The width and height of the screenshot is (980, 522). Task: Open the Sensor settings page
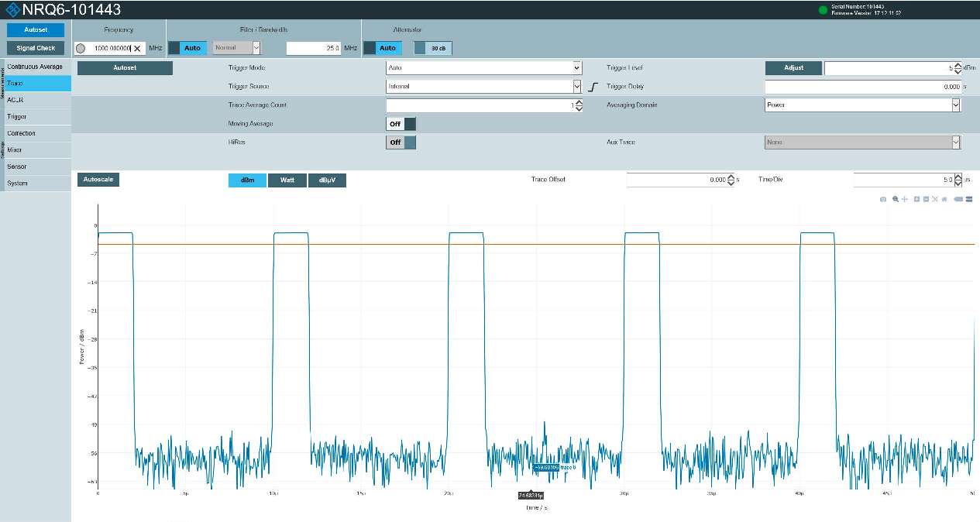click(x=37, y=167)
